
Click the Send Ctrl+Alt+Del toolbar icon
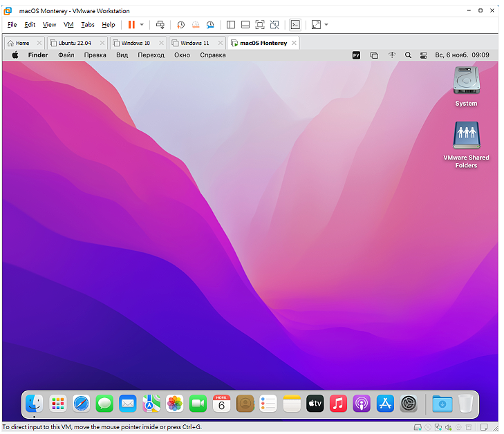(160, 25)
